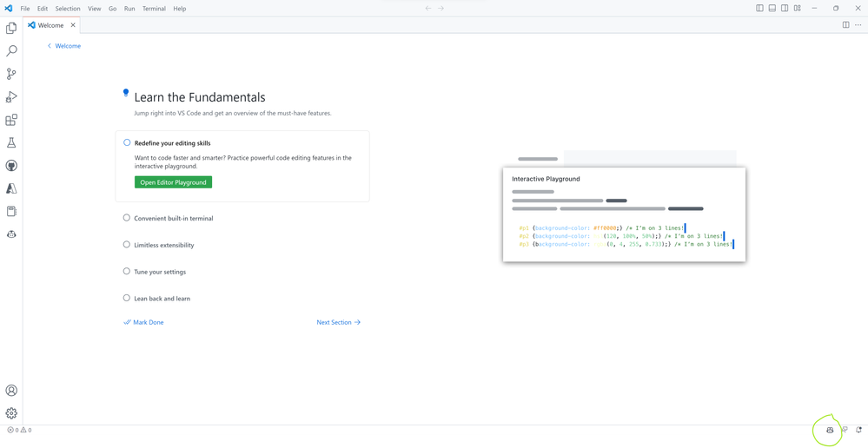Mark 'Limitless extensibility' step circle
Screen dimensions: 868x448
point(127,245)
